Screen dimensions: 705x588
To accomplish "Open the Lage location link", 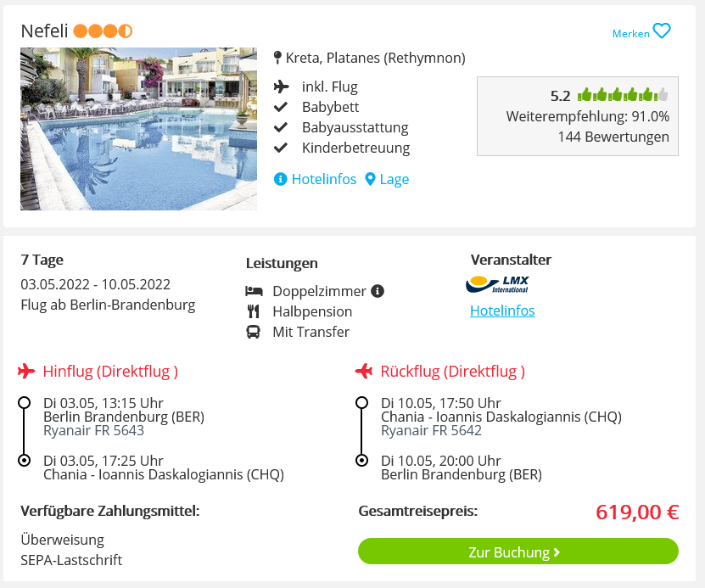I will point(394,179).
